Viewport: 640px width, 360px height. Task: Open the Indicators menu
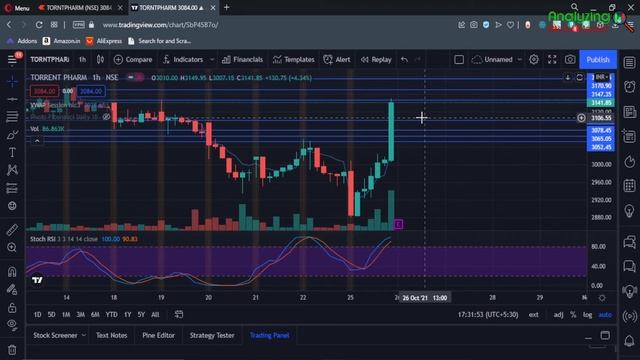183,60
